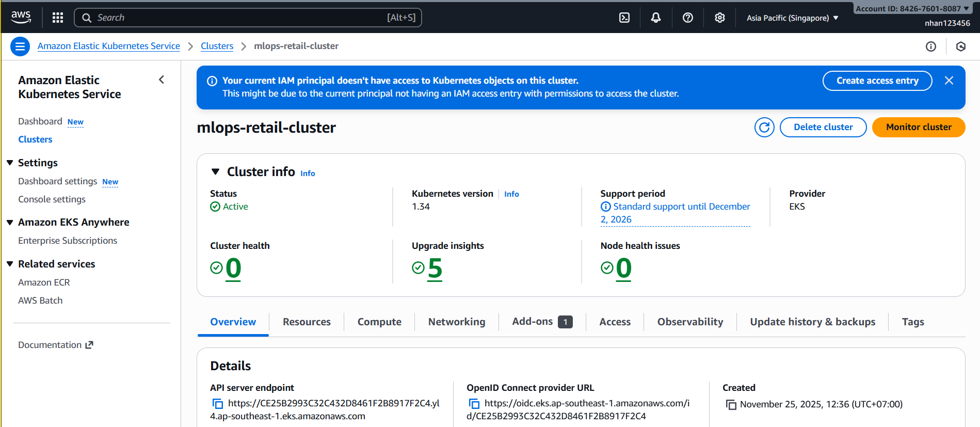Image resolution: width=980 pixels, height=427 pixels.
Task: Toggle the side navigation hamburger menu
Action: [20, 46]
